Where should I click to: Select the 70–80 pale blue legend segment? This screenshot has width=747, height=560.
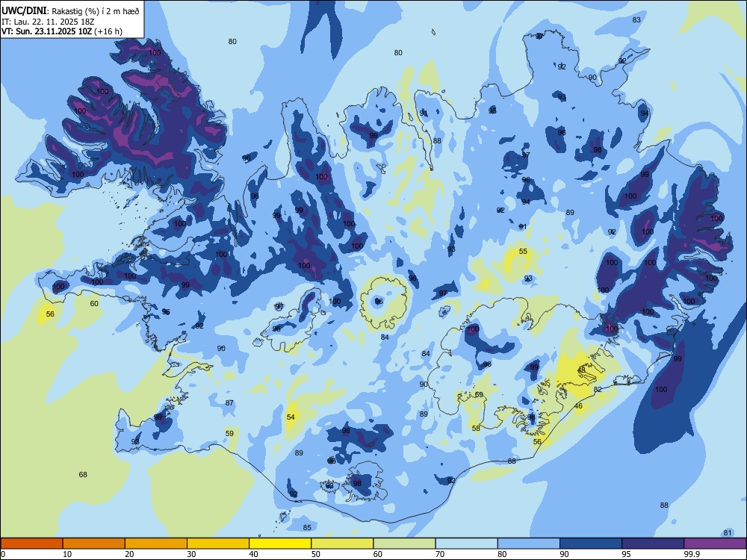(x=466, y=544)
